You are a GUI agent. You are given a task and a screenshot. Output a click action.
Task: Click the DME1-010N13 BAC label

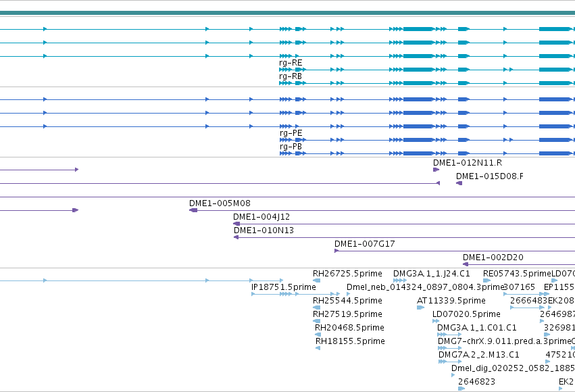(264, 230)
